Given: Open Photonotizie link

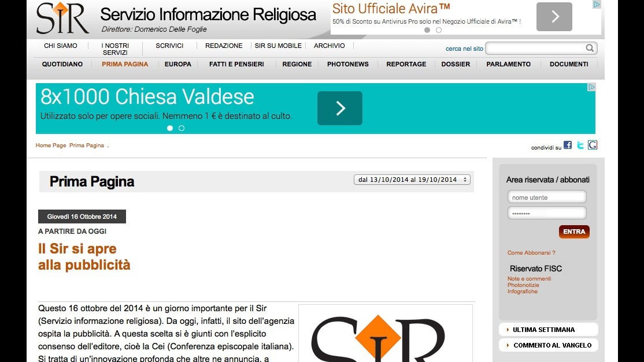Looking at the screenshot, I should point(523,285).
